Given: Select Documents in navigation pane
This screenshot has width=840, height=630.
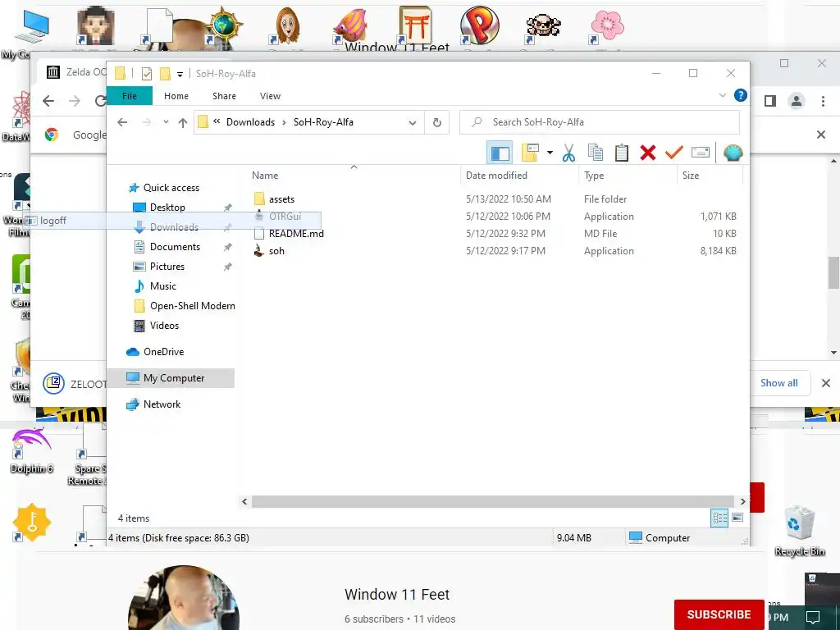Looking at the screenshot, I should tap(175, 247).
